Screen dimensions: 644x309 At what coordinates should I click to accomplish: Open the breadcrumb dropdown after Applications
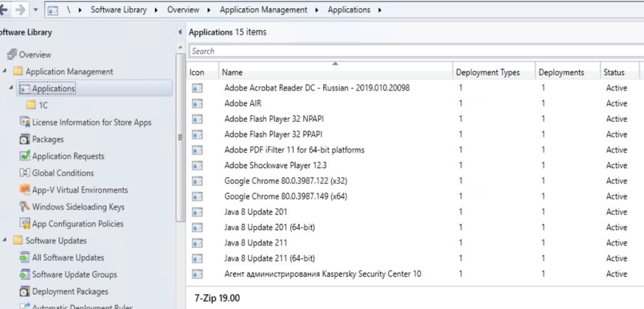point(380,10)
